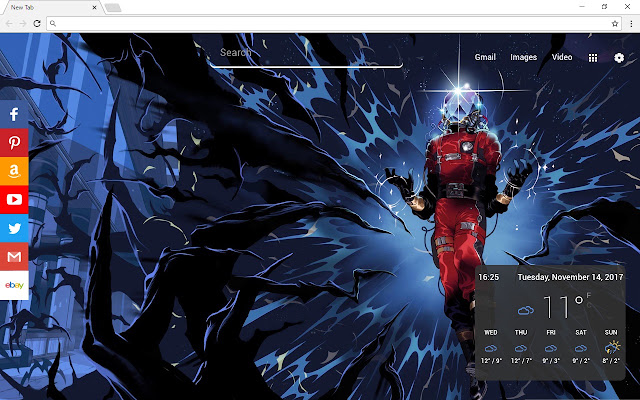
Task: Click the 16:25 clock in widget
Action: coord(489,277)
